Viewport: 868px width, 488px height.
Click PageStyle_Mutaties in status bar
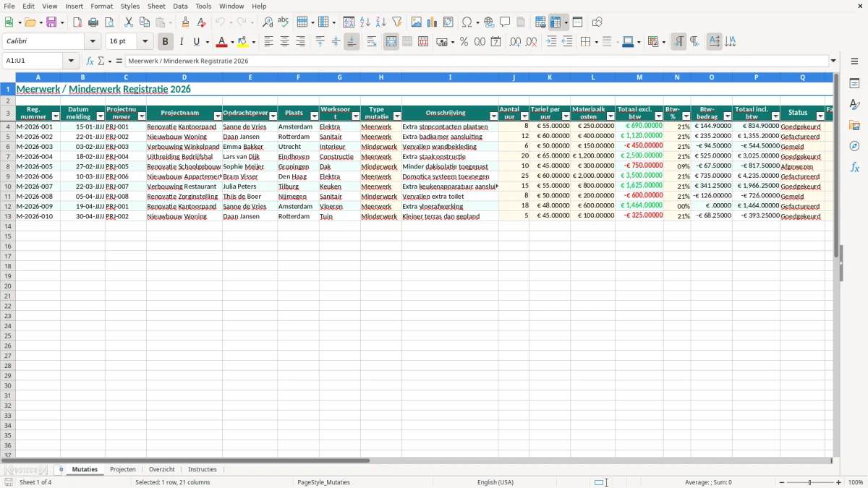(323, 482)
